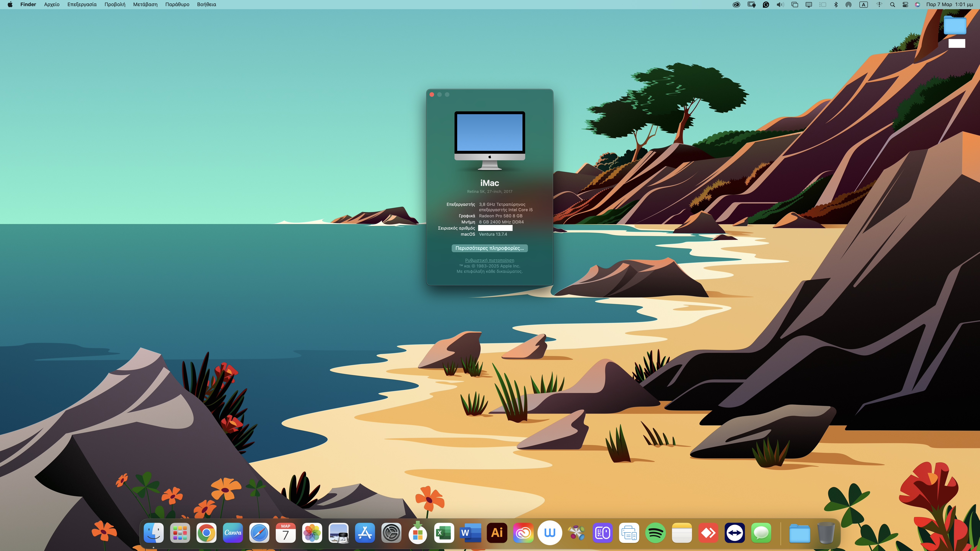
Task: Open the Ρυθμιστική πιστοποίηση link
Action: pos(489,260)
